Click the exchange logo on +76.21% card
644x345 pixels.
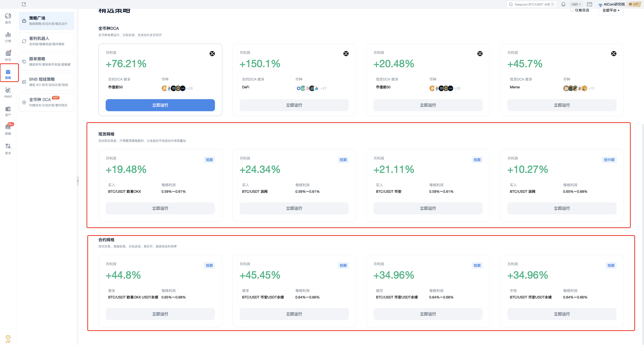point(212,53)
